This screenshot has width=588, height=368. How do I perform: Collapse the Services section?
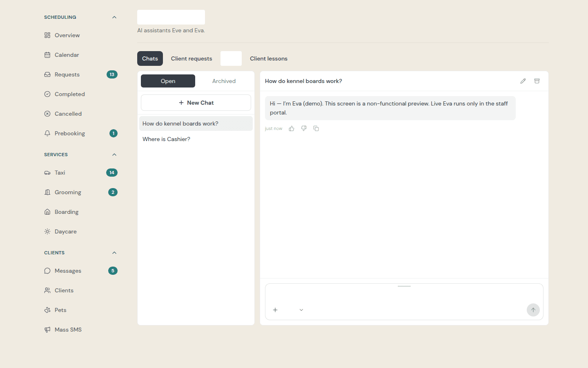click(114, 155)
